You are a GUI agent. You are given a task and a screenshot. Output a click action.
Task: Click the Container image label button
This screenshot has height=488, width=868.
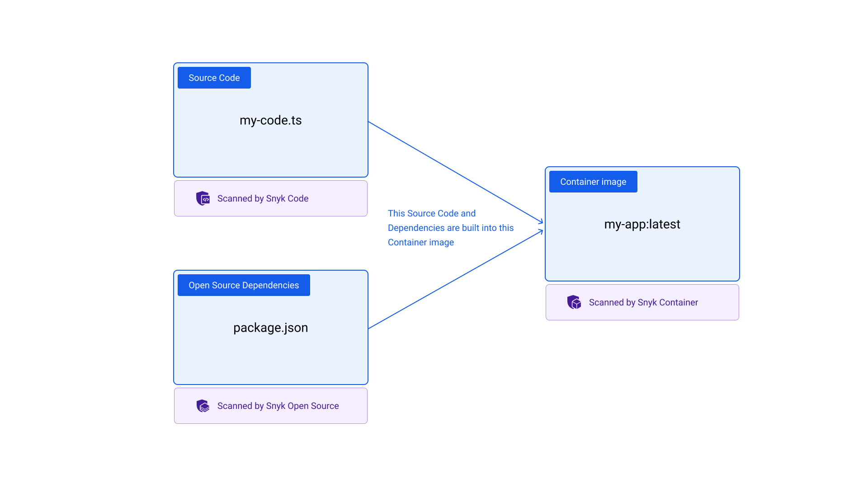(x=593, y=181)
